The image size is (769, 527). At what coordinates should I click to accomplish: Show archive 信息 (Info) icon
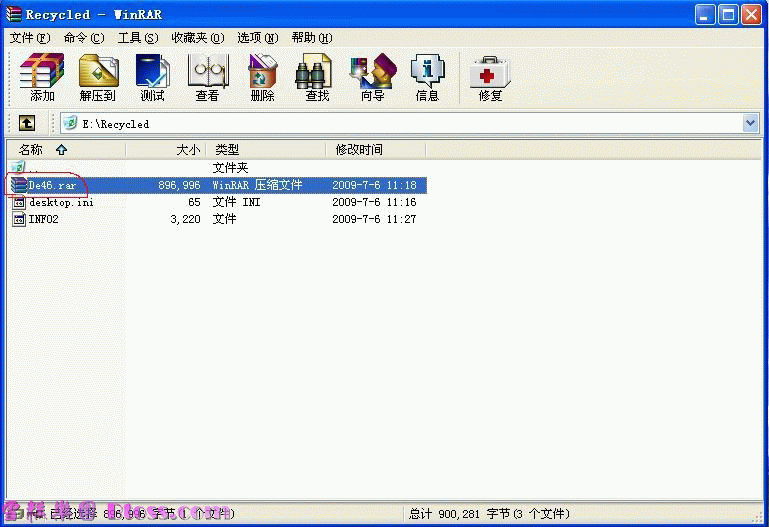[428, 71]
